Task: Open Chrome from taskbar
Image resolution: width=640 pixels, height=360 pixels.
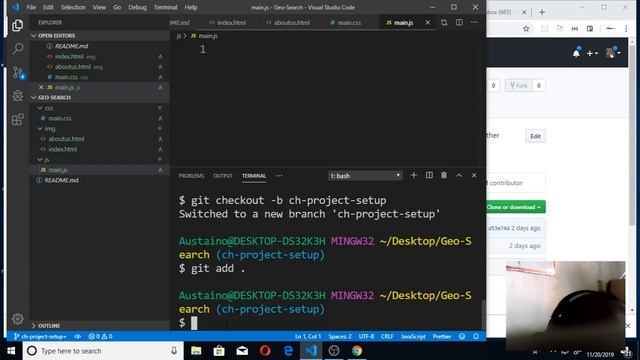Action: pos(357,351)
